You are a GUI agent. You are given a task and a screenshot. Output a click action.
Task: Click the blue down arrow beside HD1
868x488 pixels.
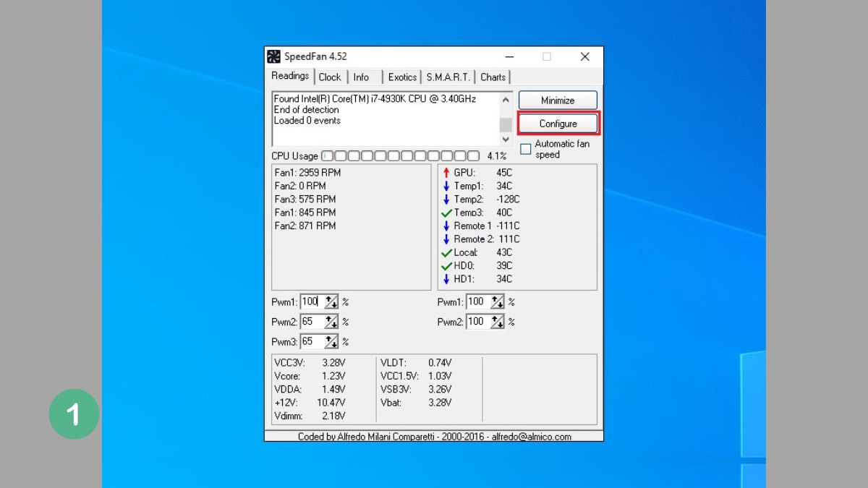pyautogui.click(x=446, y=279)
